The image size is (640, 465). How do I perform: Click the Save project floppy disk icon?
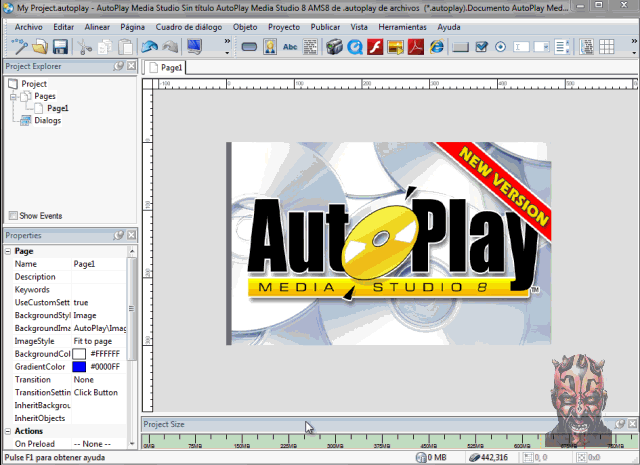pyautogui.click(x=61, y=47)
